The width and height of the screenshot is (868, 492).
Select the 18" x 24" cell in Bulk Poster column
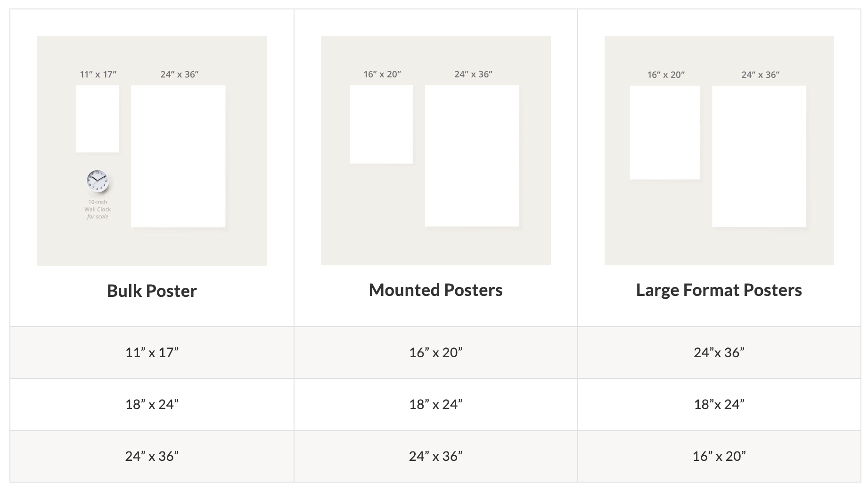(x=152, y=404)
